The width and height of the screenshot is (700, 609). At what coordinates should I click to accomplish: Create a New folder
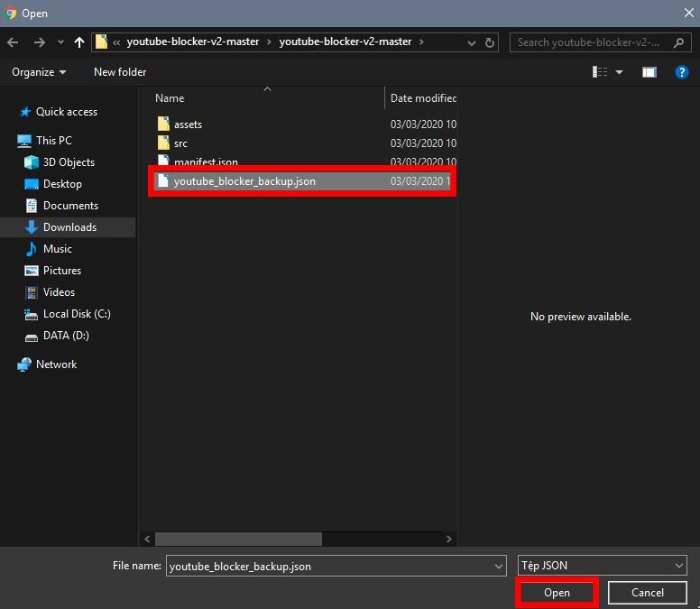coord(120,72)
